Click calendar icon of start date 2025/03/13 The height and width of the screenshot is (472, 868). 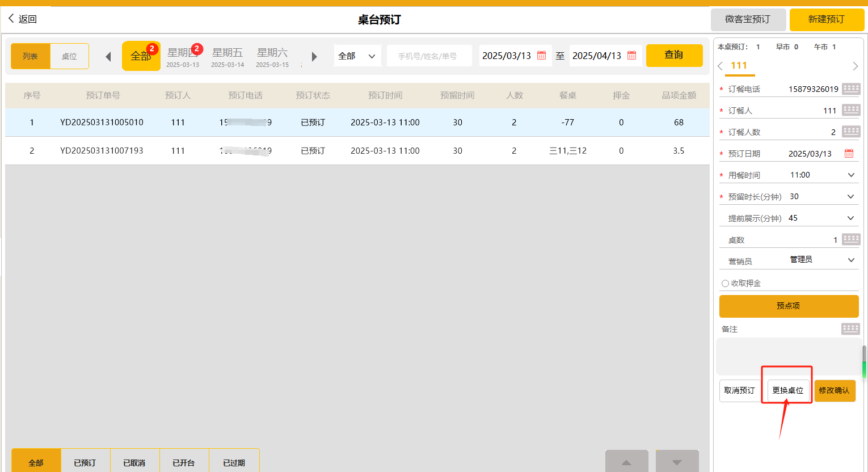pos(541,56)
